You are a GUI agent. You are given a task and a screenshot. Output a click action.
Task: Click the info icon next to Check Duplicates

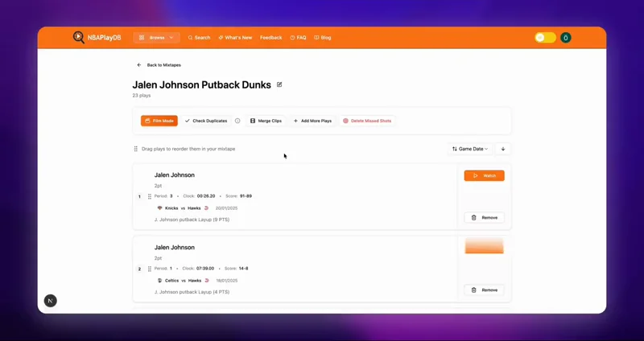coord(237,121)
